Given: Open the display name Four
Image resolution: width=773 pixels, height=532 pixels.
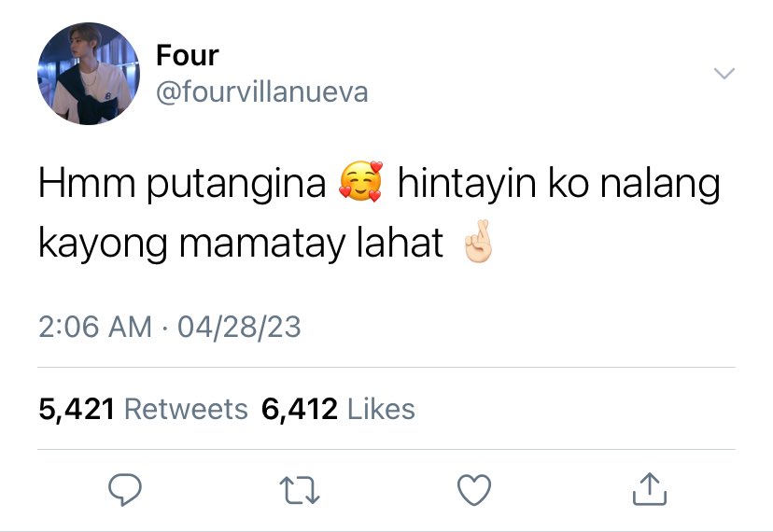Looking at the screenshot, I should [x=188, y=55].
